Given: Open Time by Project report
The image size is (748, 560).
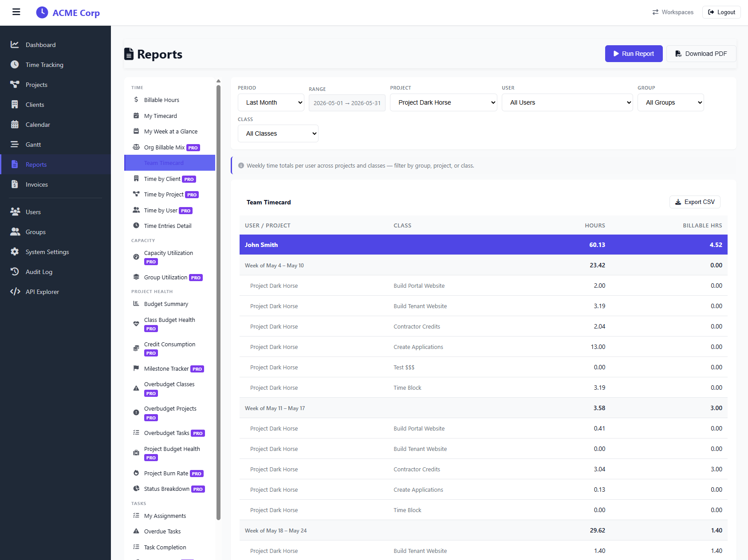Looking at the screenshot, I should 169,194.
